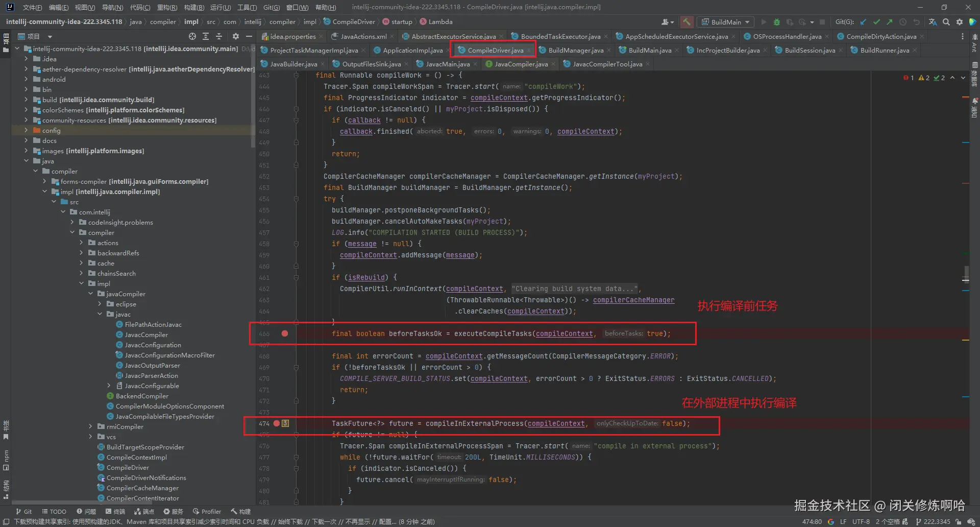Click the Git update project arrow

tap(863, 22)
